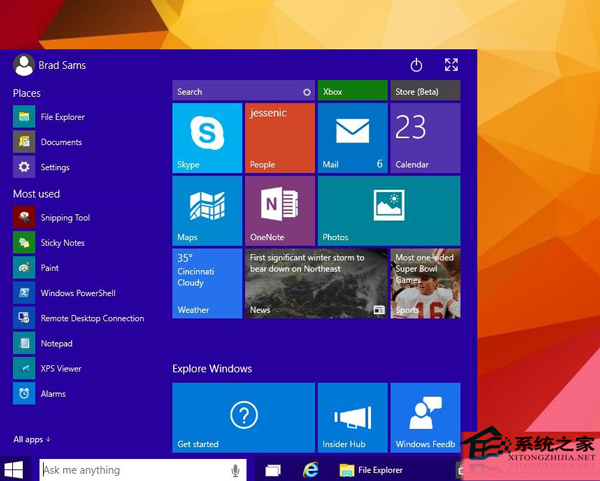Launch Internet Explorer from taskbar
Screen dimensions: 600x481
pos(311,469)
